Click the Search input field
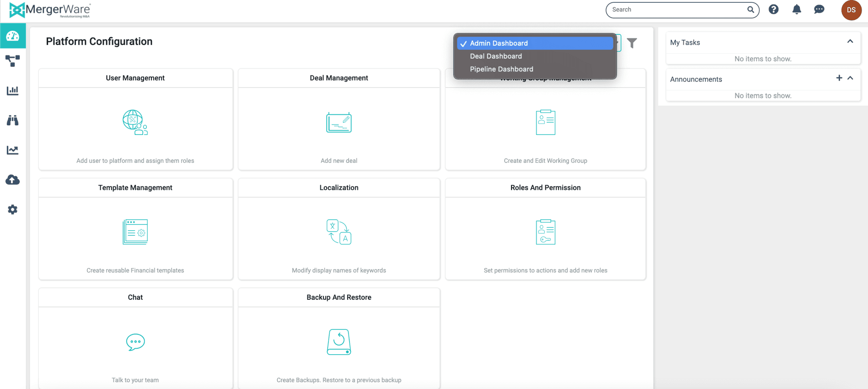This screenshot has width=868, height=389. (677, 10)
